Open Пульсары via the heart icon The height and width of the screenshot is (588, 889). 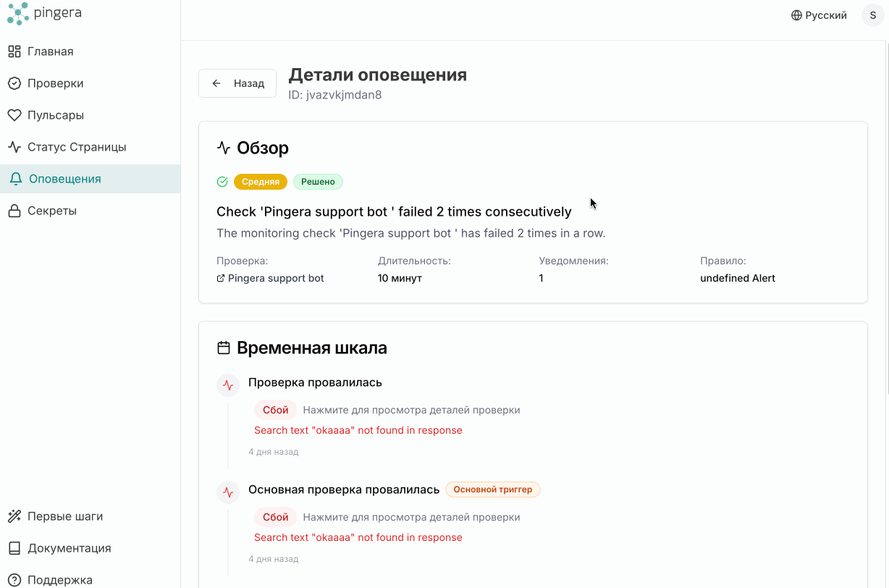pos(16,114)
